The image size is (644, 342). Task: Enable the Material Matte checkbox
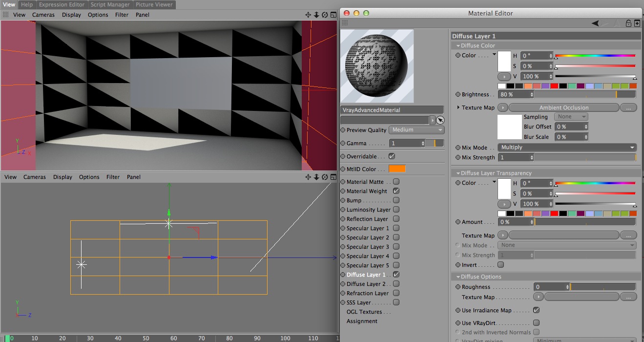coord(396,182)
